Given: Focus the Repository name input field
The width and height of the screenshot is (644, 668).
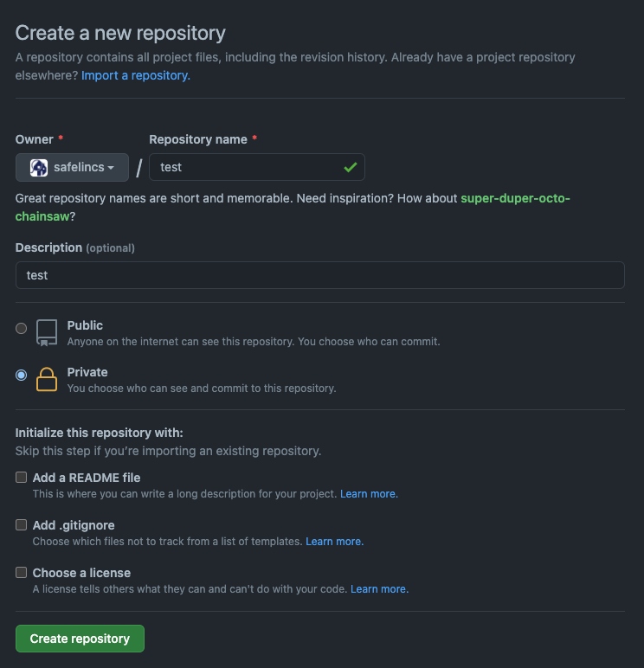Looking at the screenshot, I should click(x=257, y=167).
